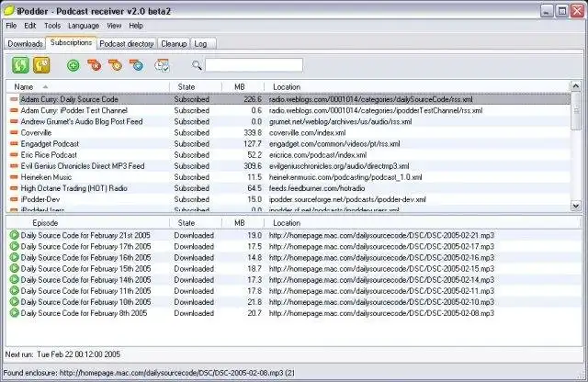
Task: Click the Next run time status text
Action: pos(62,354)
